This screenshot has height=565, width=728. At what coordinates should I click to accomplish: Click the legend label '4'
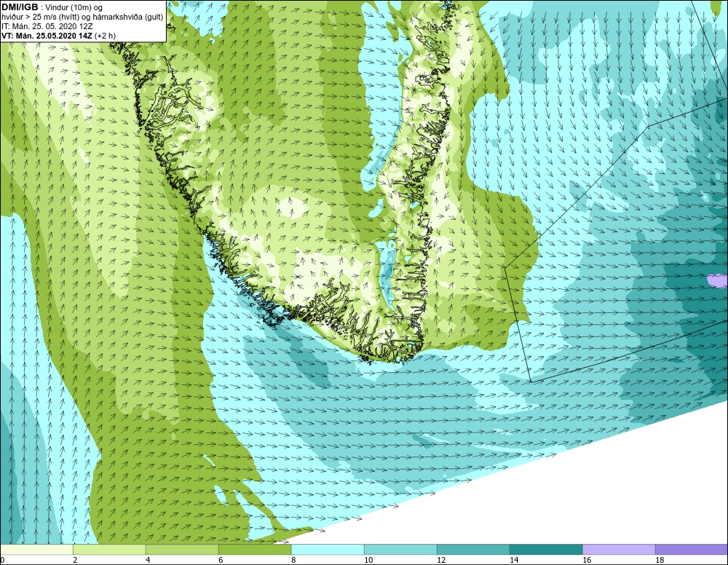[x=148, y=560]
